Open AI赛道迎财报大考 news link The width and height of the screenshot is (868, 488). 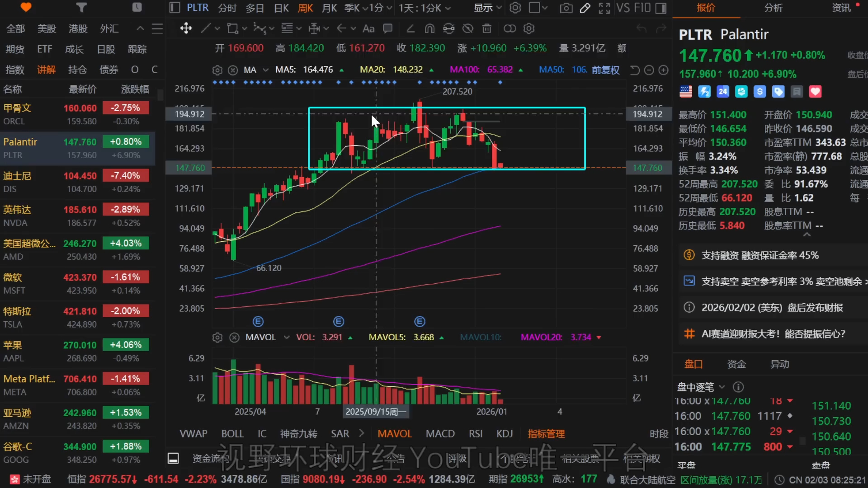click(x=773, y=334)
